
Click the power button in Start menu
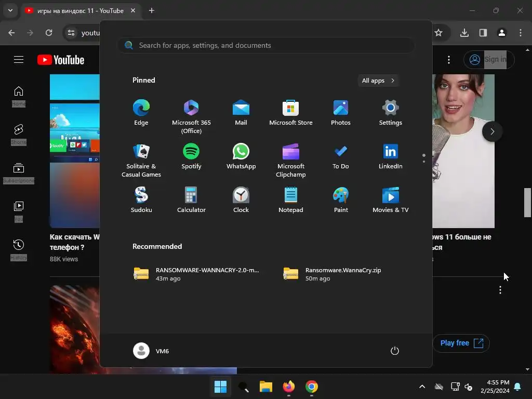point(395,351)
